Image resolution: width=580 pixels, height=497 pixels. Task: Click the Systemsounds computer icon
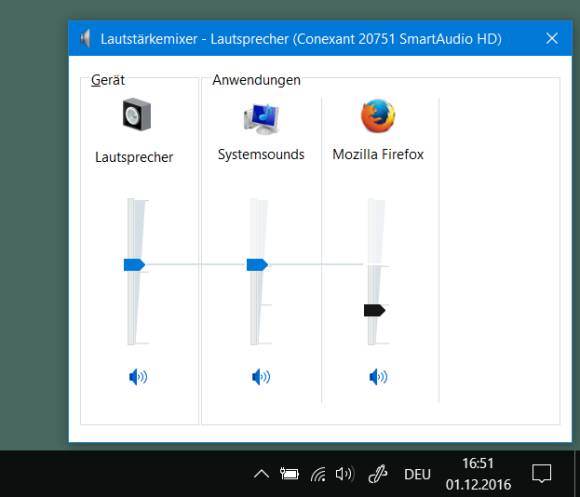point(262,119)
